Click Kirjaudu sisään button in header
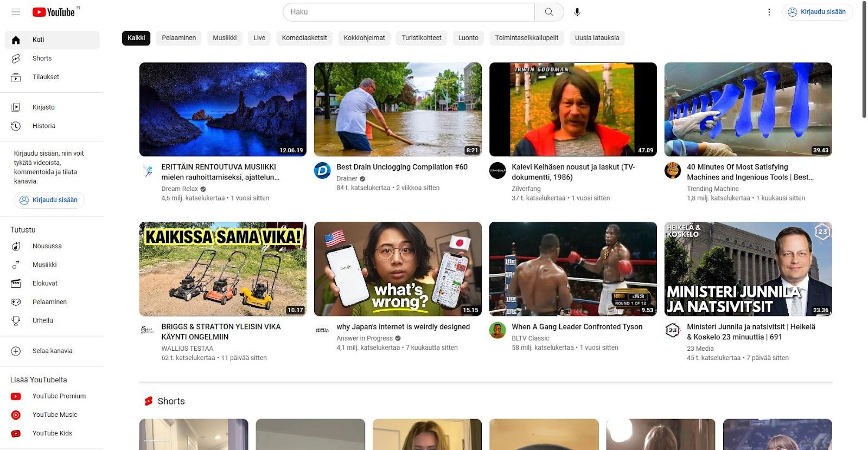868x450 pixels. click(817, 12)
